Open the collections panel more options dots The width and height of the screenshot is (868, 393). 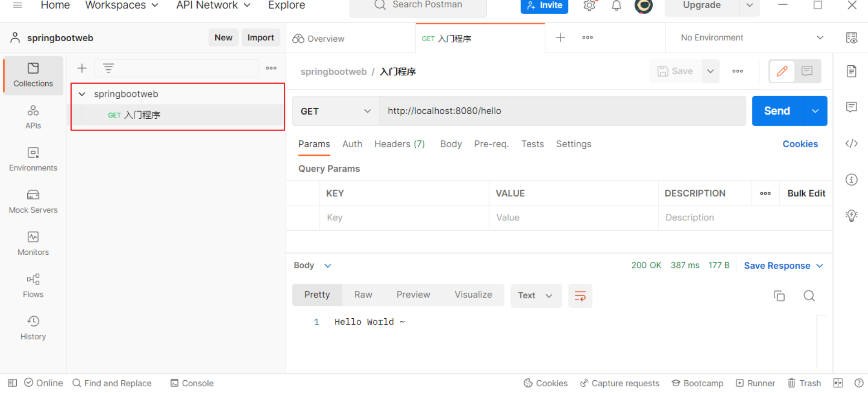pos(271,68)
